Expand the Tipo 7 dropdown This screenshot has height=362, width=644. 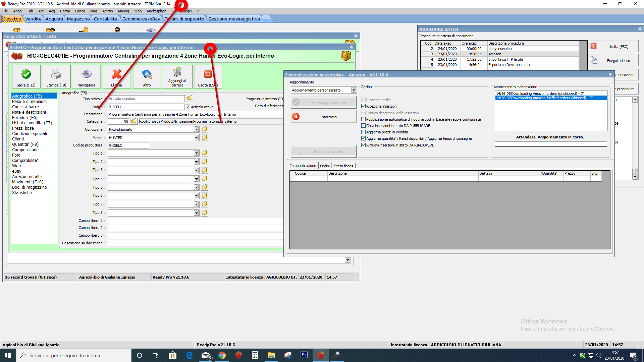pos(196,204)
